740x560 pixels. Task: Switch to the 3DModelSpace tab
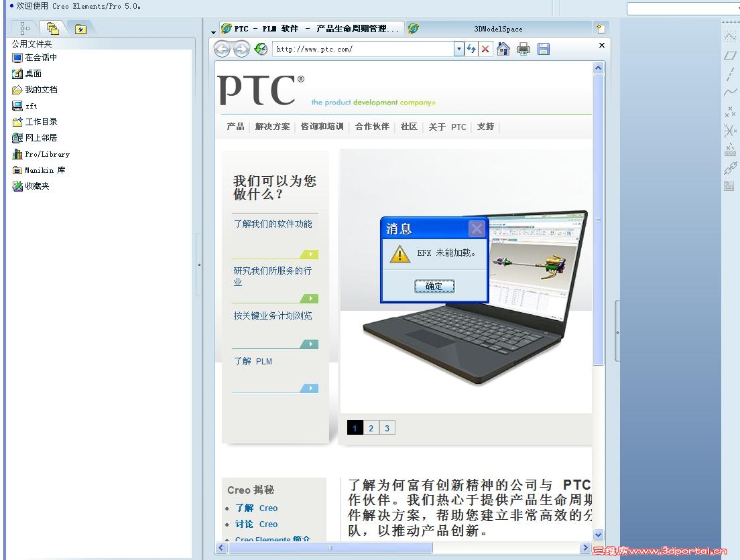pyautogui.click(x=498, y=29)
